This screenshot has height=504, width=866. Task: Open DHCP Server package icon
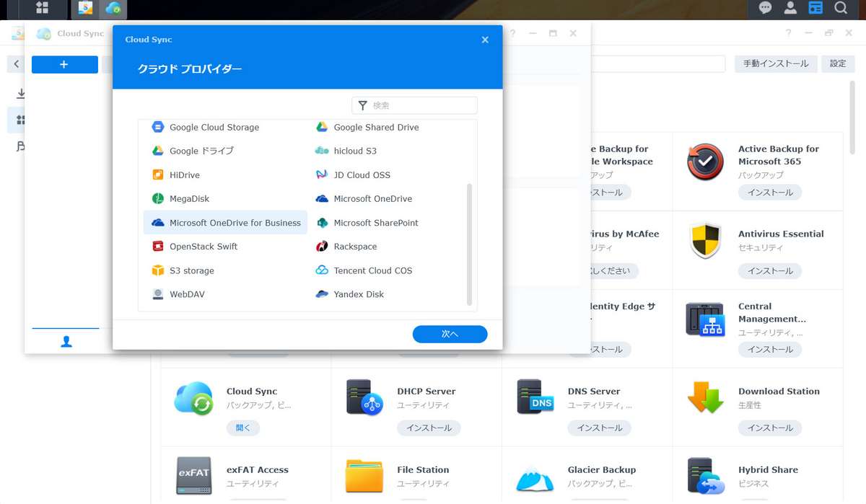point(364,397)
